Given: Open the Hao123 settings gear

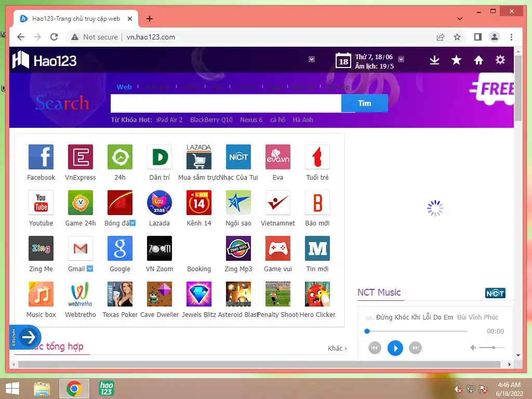Looking at the screenshot, I should pos(500,60).
